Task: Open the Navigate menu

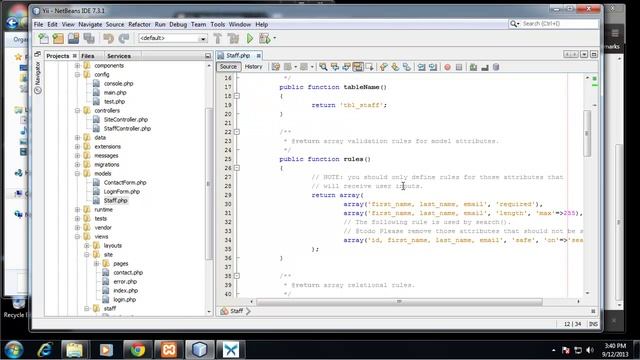Action: [x=90, y=24]
